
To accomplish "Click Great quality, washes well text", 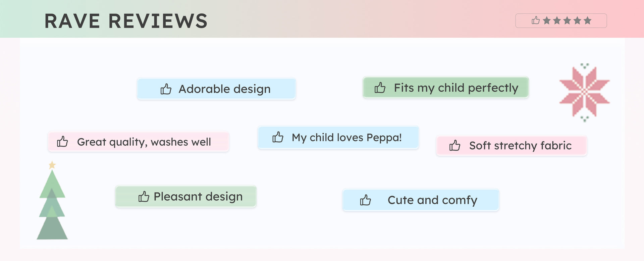I will tap(144, 142).
